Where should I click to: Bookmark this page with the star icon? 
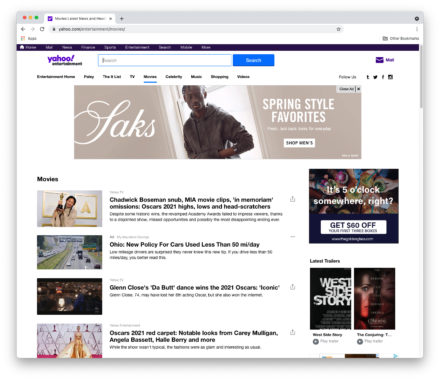338,29
